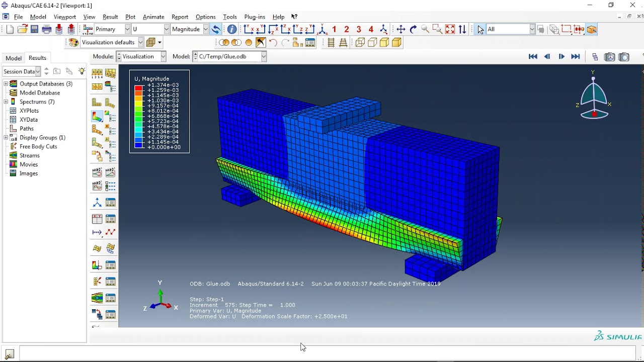Viewport: 644px width, 362px height.
Task: Click the New Model Database icon
Action: coord(10,29)
